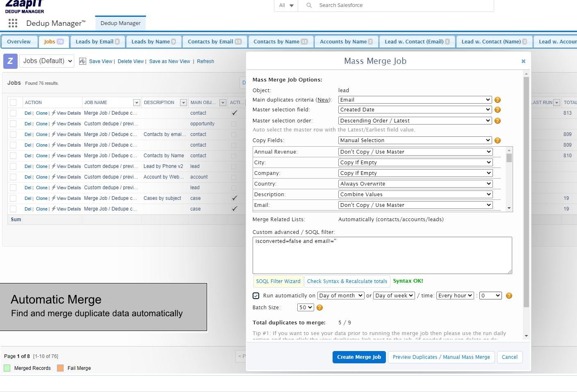Click the Refresh link
This screenshot has height=392, width=577.
[x=205, y=61]
